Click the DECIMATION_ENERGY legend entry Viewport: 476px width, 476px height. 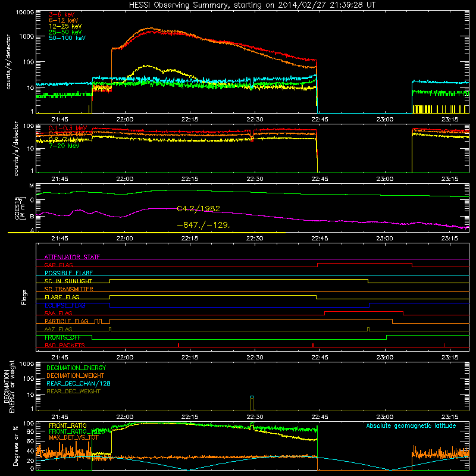76,368
